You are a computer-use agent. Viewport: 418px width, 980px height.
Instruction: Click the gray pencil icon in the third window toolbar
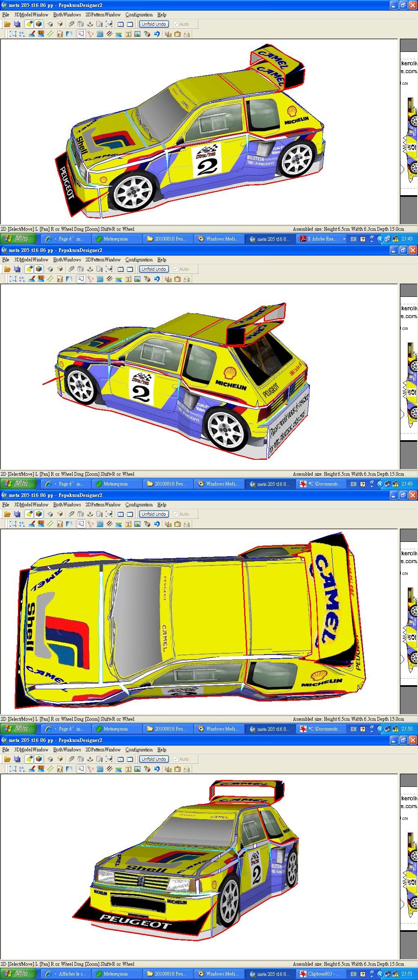tap(71, 514)
